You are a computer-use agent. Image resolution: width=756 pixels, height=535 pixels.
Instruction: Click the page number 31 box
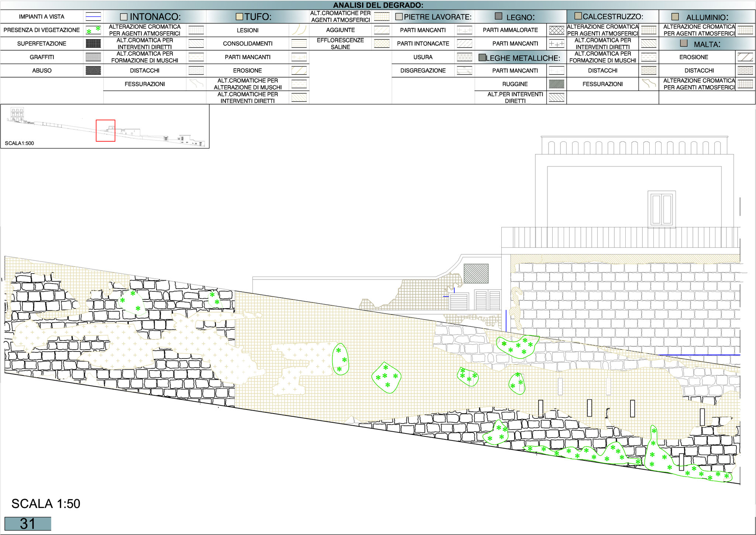pos(28,524)
